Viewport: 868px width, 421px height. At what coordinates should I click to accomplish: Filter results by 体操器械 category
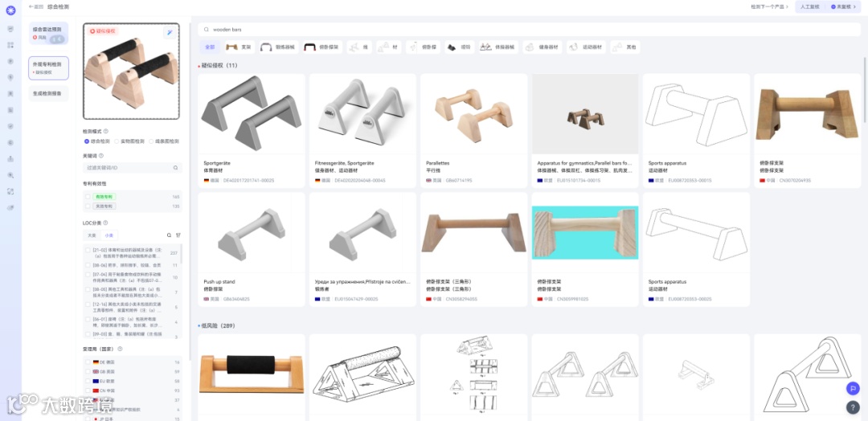[498, 47]
